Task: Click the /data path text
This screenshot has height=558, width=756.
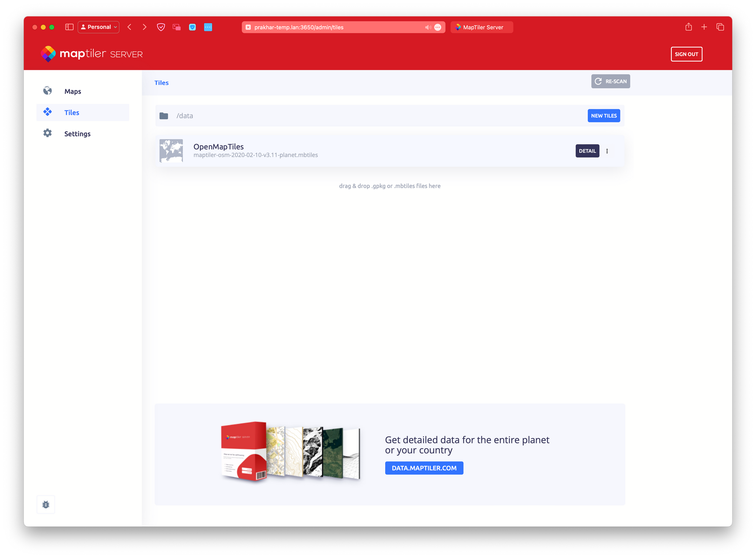Action: (x=185, y=116)
